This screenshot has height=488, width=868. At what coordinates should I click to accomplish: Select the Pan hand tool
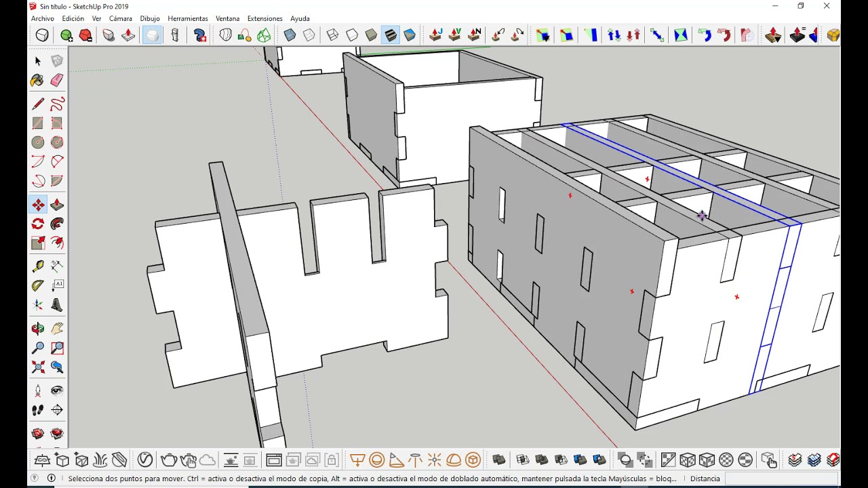[57, 329]
